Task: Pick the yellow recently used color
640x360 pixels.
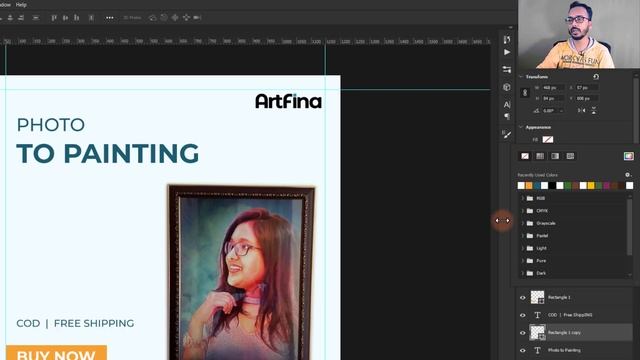Action: tap(591, 186)
